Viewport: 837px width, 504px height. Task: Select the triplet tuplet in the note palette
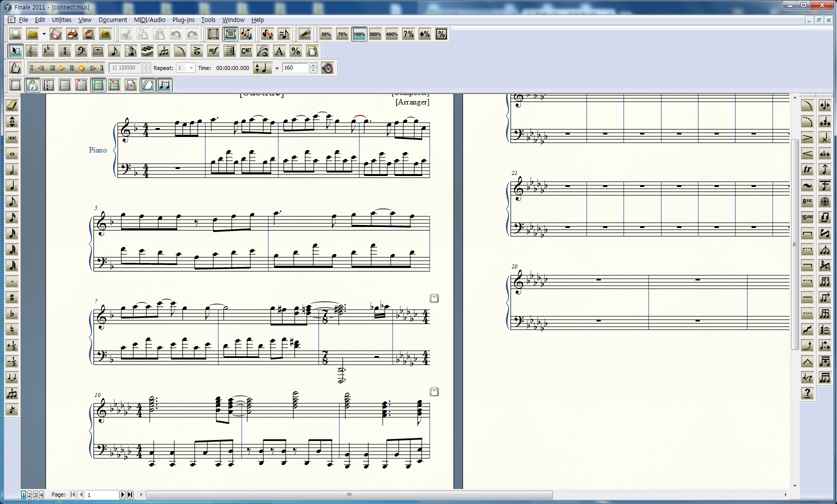click(x=12, y=393)
